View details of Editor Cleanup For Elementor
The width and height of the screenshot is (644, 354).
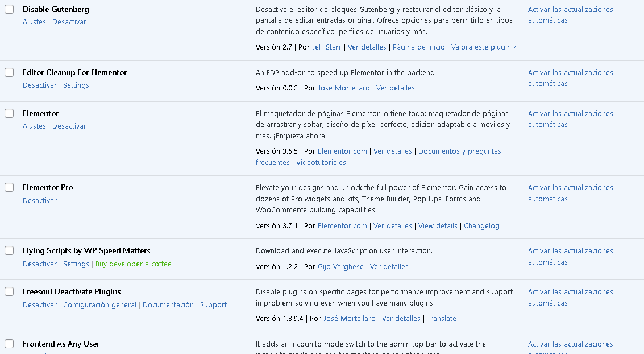396,88
